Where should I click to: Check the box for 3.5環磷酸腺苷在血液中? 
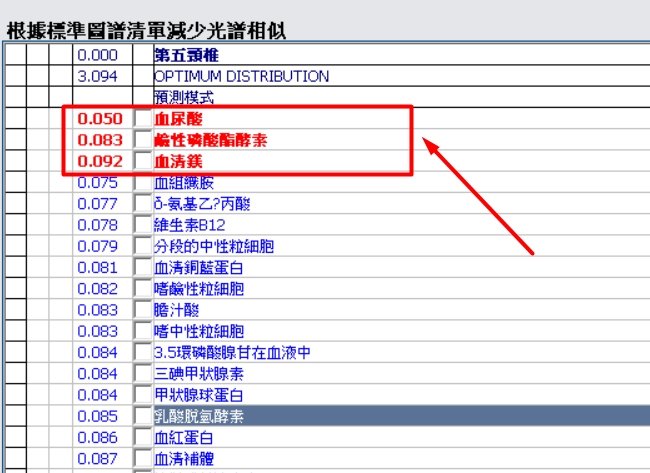[143, 352]
